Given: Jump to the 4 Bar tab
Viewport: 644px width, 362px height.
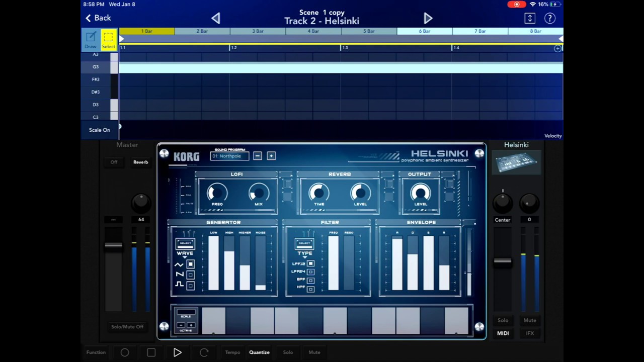Looking at the screenshot, I should point(313,31).
